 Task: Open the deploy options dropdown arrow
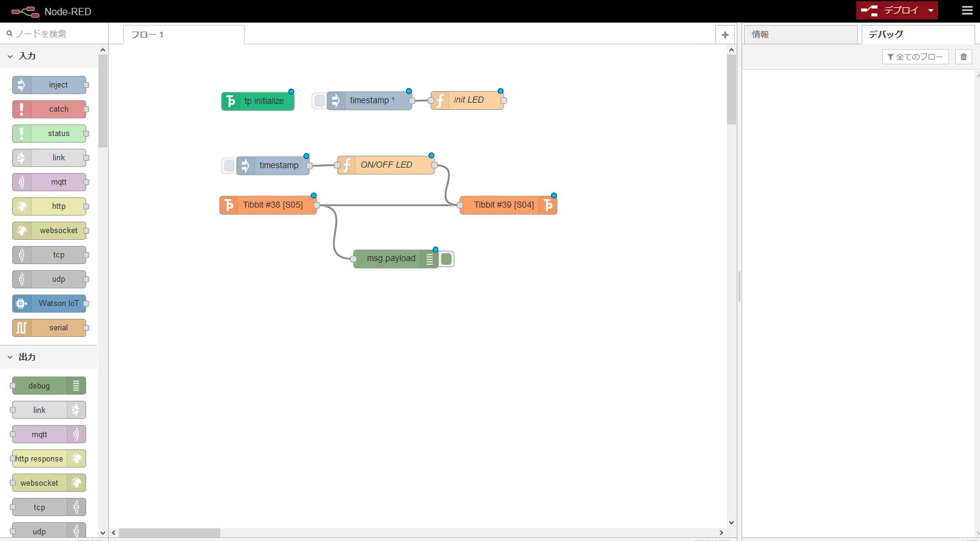931,10
